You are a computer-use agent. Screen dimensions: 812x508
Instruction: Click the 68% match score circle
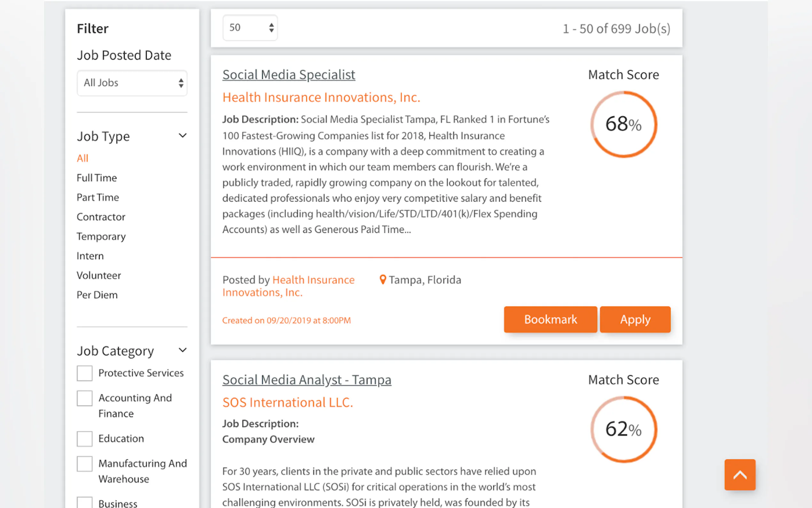[624, 124]
